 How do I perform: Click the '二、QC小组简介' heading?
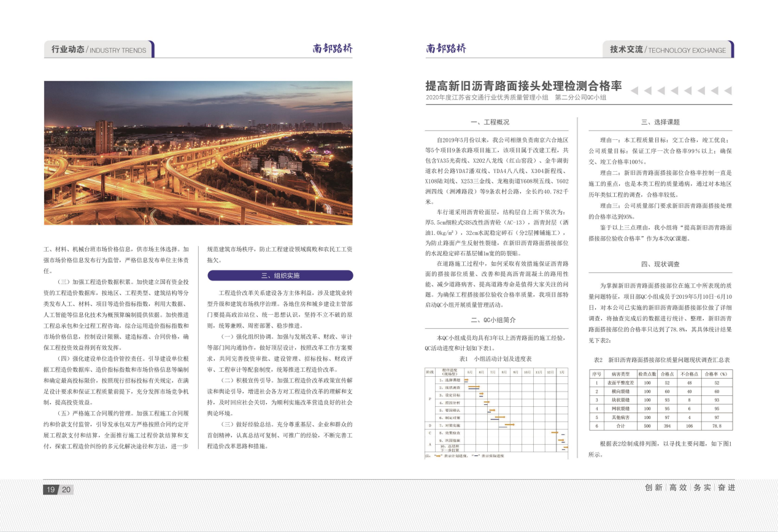pos(493,320)
